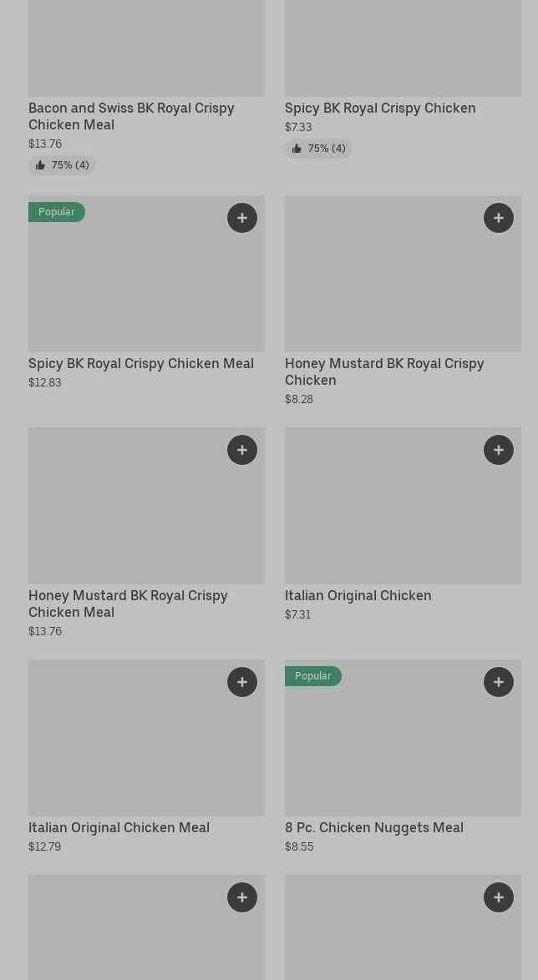The width and height of the screenshot is (538, 980).
Task: Select Honey Mustard BK Royal Crispy Chicken Meal title
Action: click(x=128, y=604)
